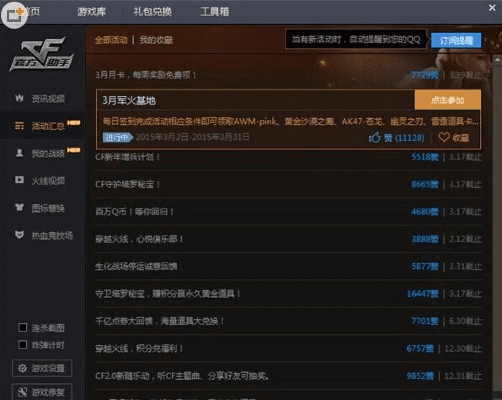The width and height of the screenshot is (502, 400).
Task: Open the CF新年增兵计划 activity
Action: click(x=127, y=157)
